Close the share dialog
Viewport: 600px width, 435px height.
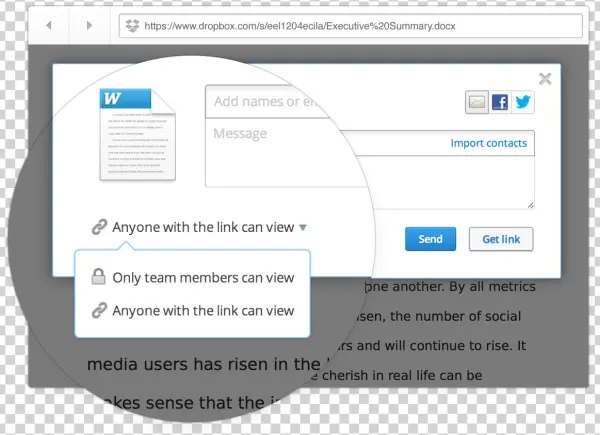pyautogui.click(x=545, y=79)
